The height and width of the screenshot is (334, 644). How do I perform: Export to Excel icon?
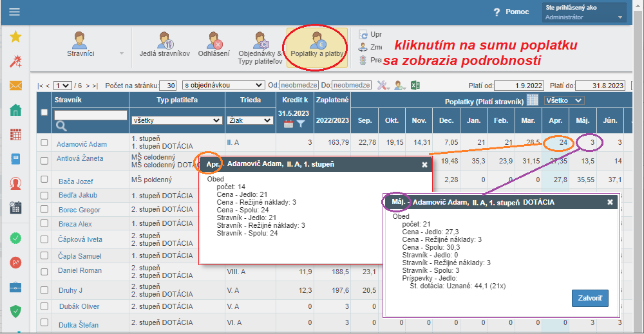415,86
